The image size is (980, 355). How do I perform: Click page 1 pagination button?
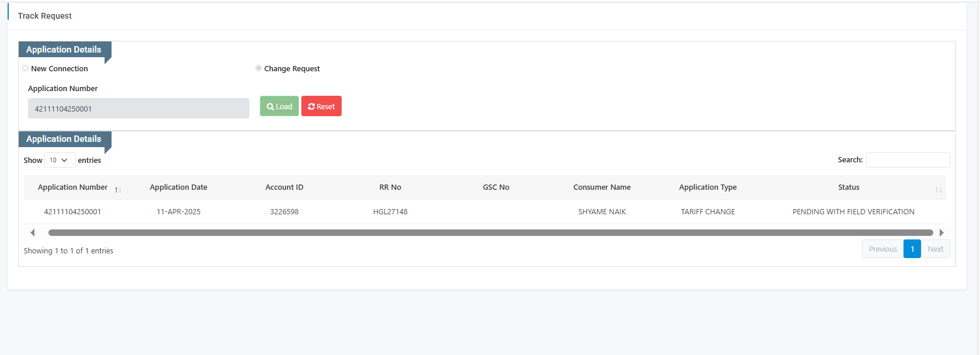click(912, 249)
